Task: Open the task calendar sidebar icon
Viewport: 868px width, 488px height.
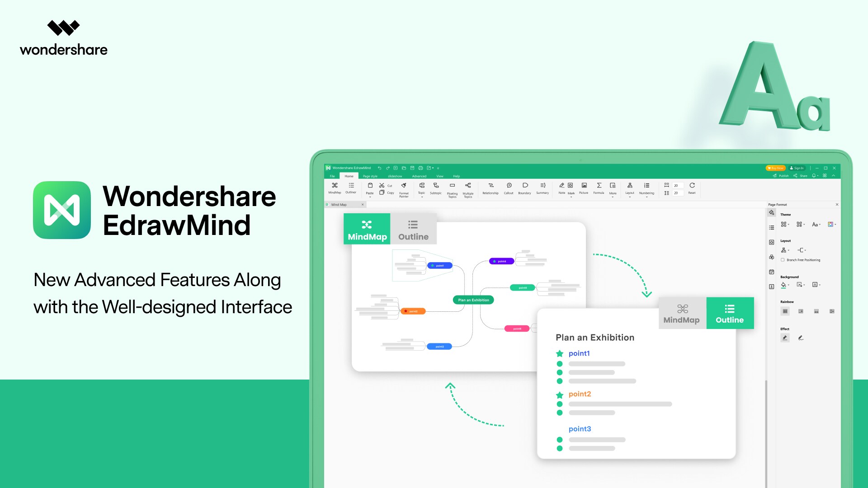Action: [x=772, y=272]
